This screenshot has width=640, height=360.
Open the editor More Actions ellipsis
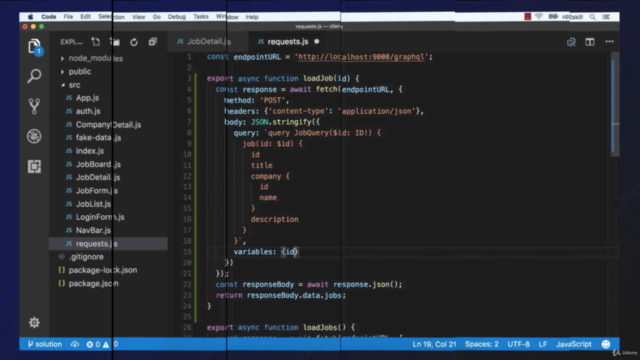coord(609,42)
